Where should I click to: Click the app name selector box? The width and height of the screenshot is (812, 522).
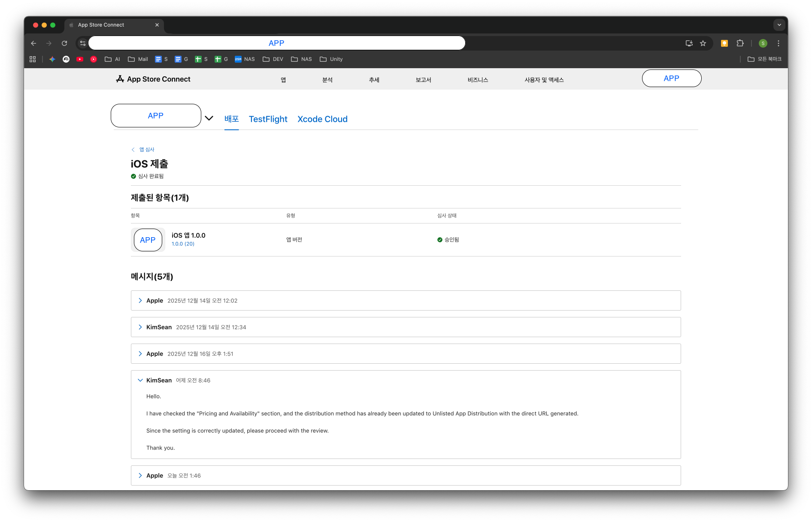click(x=156, y=115)
